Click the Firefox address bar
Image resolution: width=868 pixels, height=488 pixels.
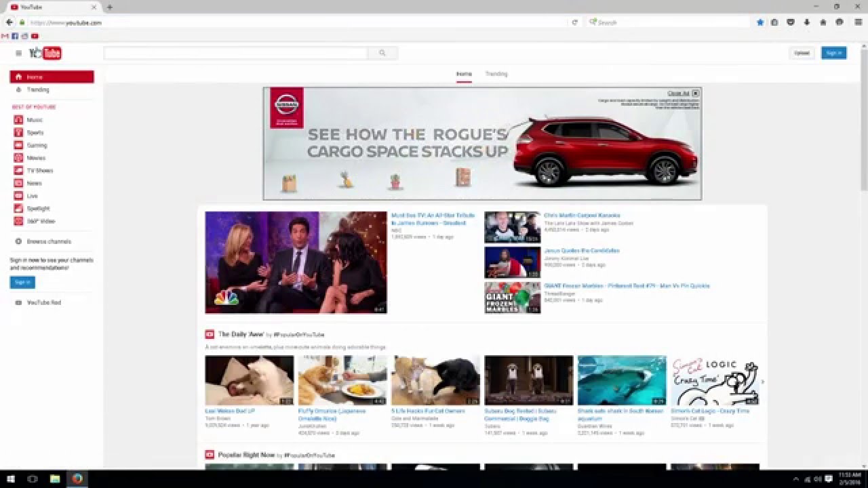point(298,22)
